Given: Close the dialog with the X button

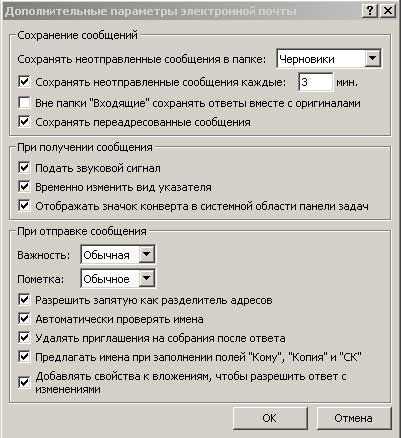Looking at the screenshot, I should click(388, 11).
